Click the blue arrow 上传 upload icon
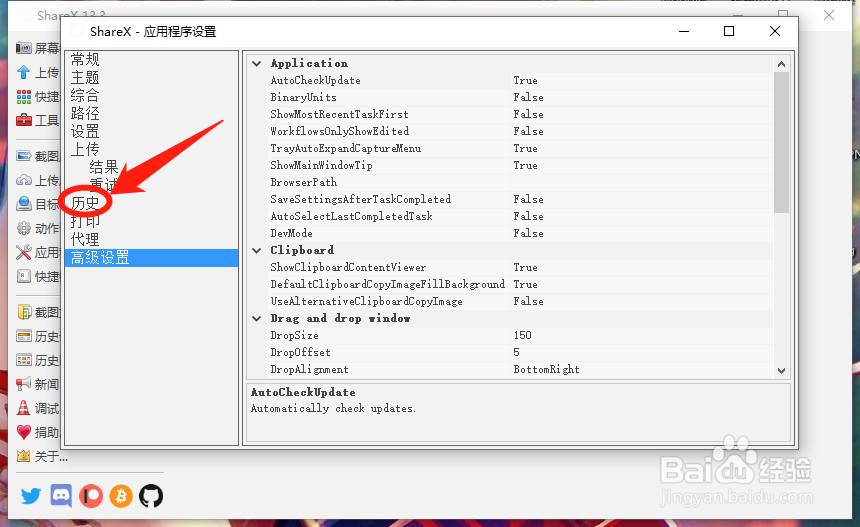 coord(24,72)
